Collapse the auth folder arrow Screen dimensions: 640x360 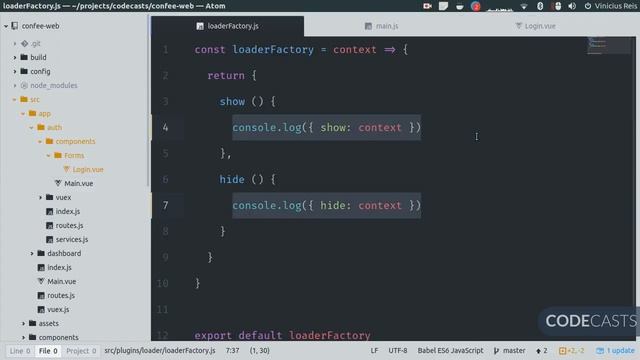(x=31, y=127)
